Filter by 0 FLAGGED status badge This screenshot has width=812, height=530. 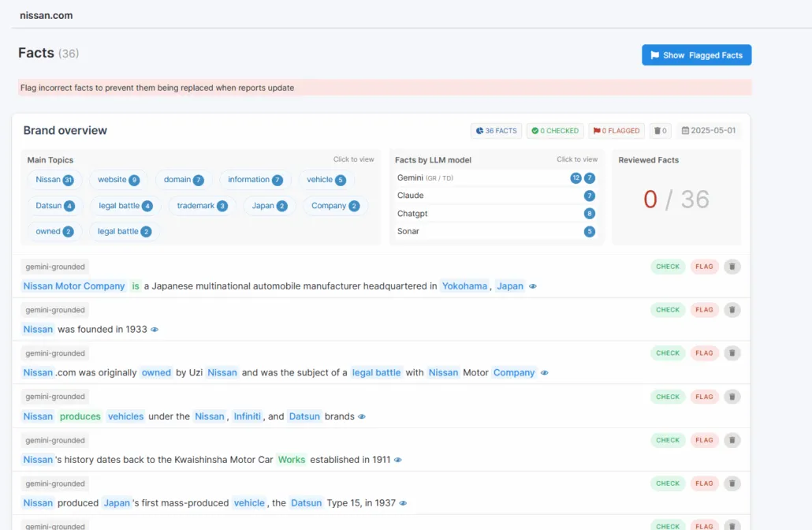(x=616, y=131)
